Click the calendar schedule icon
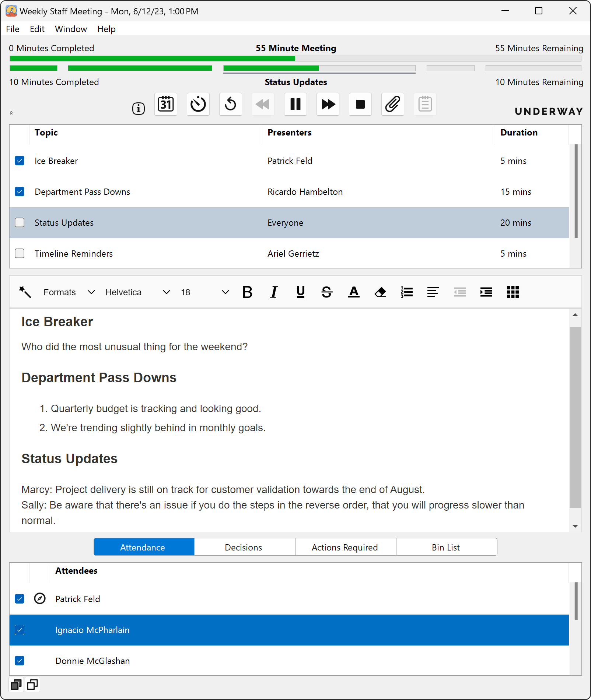 tap(166, 104)
